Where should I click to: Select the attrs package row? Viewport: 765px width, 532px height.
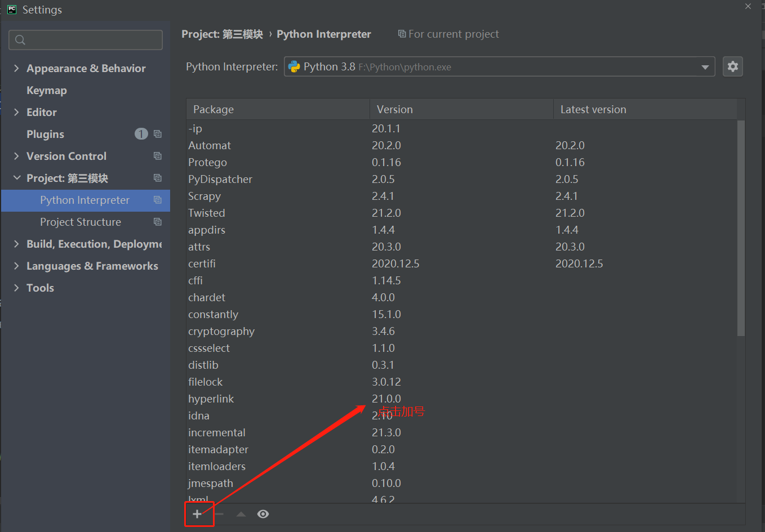[461, 247]
